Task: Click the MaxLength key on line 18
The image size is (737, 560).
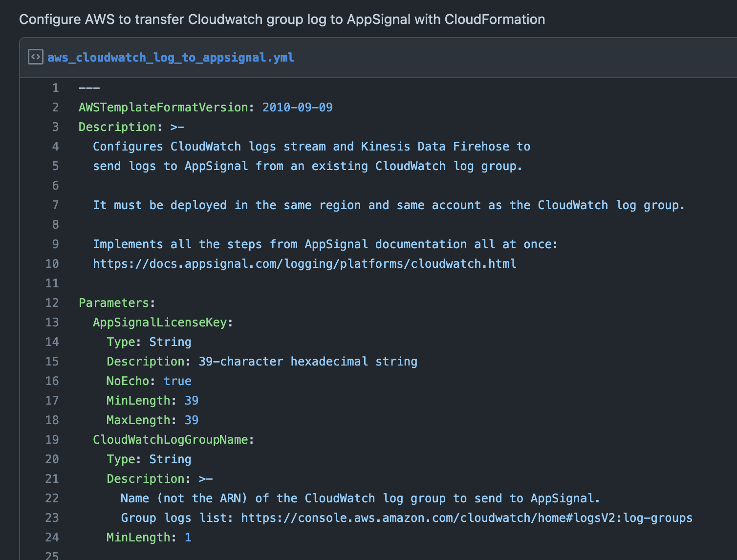Action: [x=138, y=420]
